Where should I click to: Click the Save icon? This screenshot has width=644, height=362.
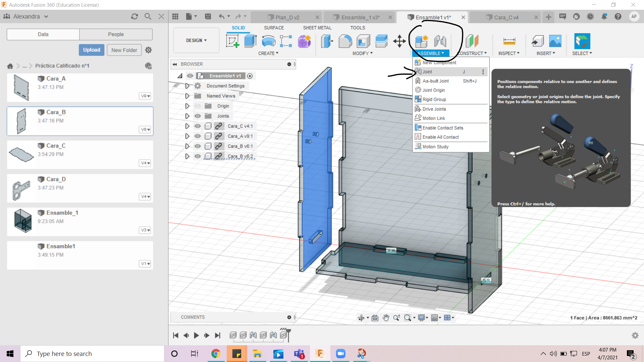tap(208, 16)
